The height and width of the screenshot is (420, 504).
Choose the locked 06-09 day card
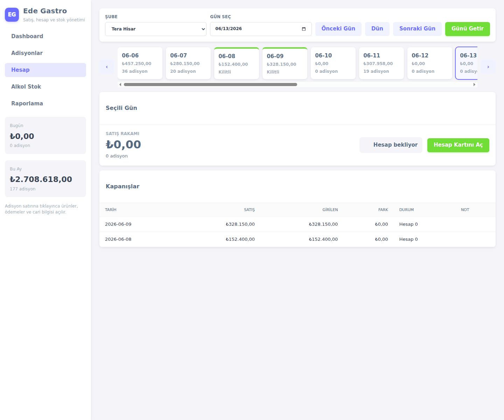click(285, 63)
